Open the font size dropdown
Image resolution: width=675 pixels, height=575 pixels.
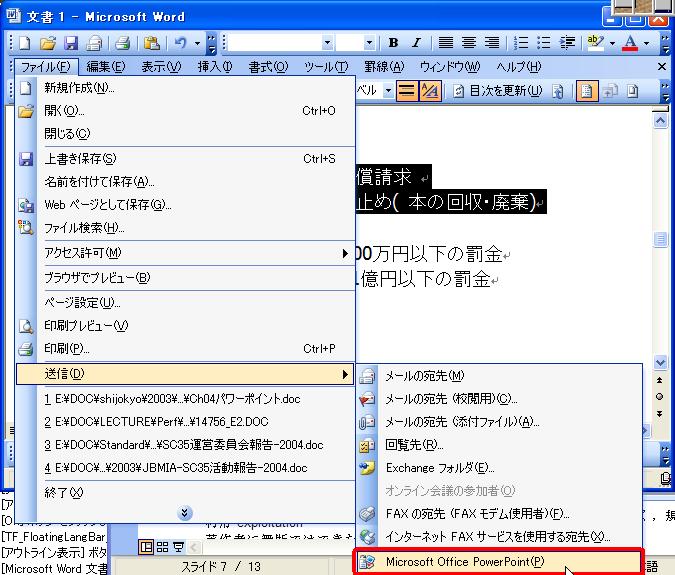[x=369, y=43]
